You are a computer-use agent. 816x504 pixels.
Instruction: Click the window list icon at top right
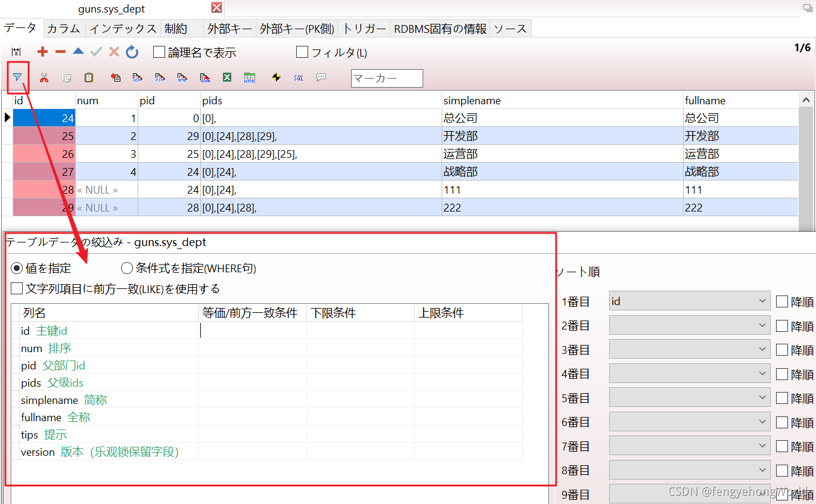click(x=808, y=8)
